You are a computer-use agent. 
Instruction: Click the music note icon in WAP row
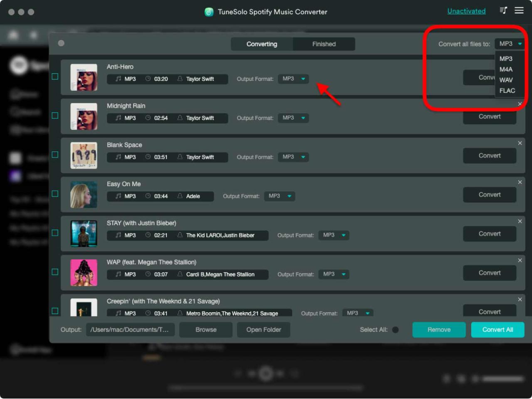tap(118, 274)
